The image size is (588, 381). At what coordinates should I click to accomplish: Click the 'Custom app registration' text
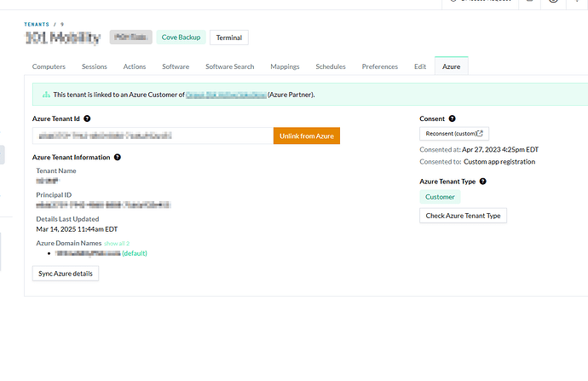pos(499,162)
